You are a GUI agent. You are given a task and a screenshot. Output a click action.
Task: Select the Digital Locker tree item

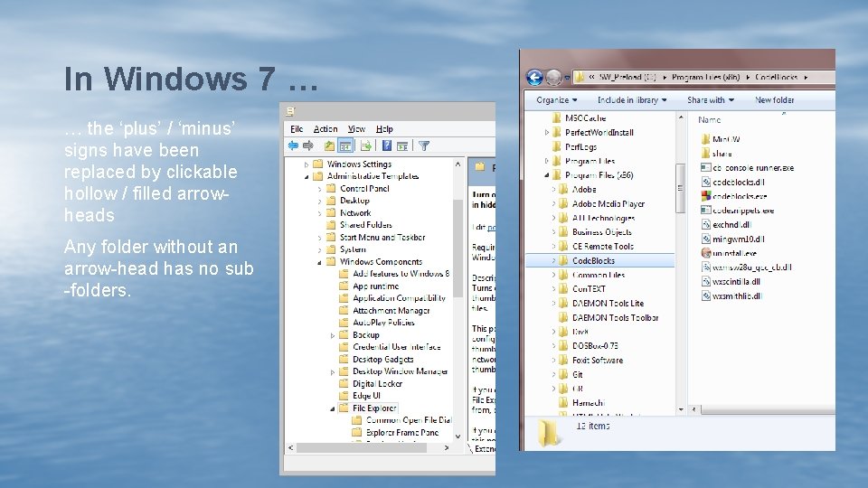click(378, 384)
